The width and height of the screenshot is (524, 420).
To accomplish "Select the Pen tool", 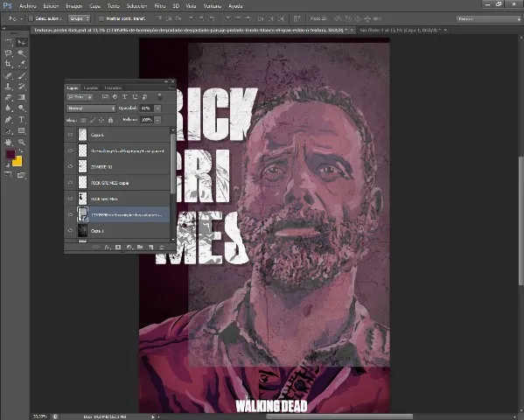I will coord(9,120).
